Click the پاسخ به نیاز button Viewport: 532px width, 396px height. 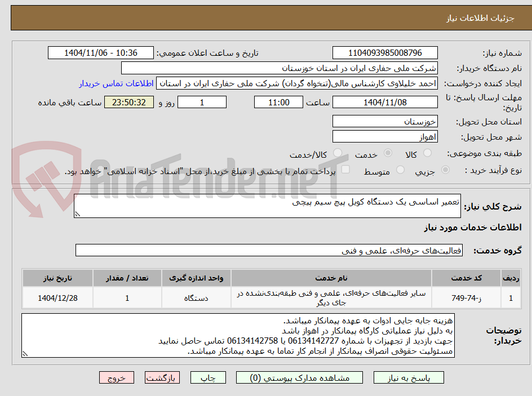tap(409, 377)
